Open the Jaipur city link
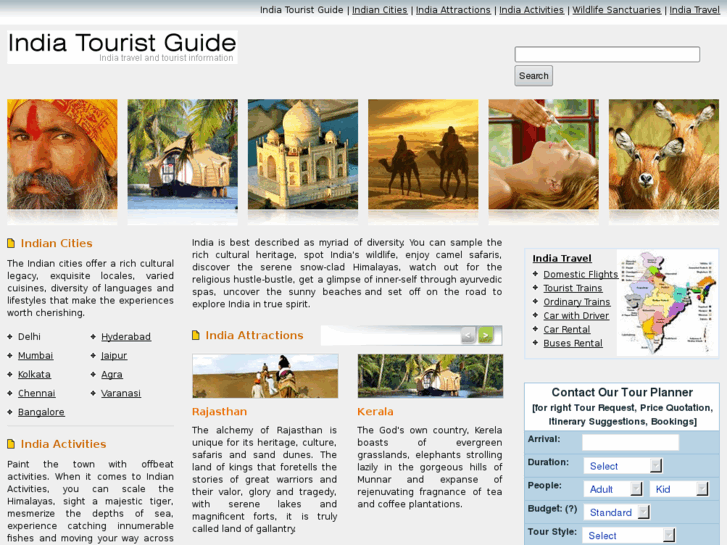Viewport: 727px width, 545px height. click(114, 355)
